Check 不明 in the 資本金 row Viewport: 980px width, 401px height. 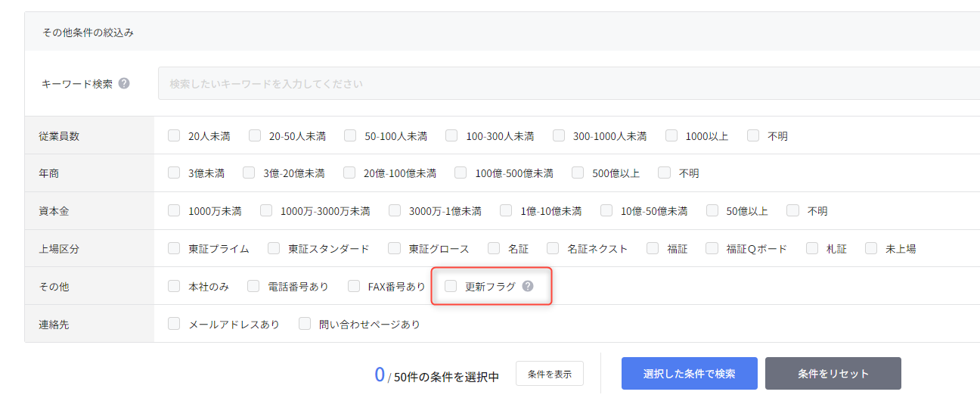[x=792, y=210]
